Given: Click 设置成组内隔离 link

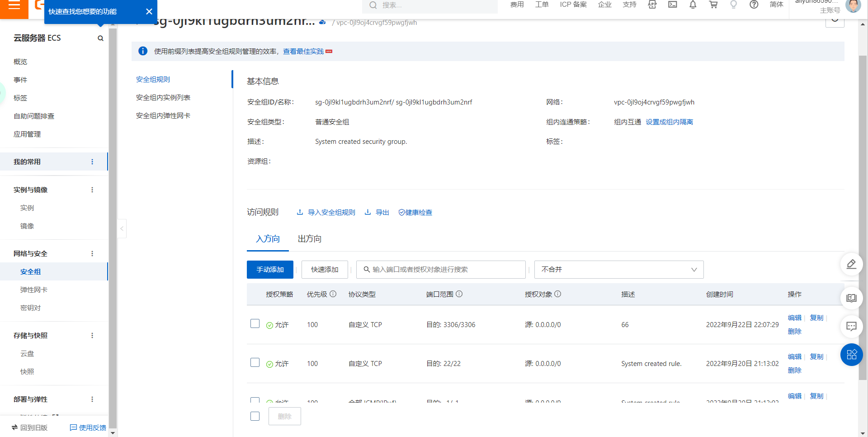Looking at the screenshot, I should click(x=669, y=122).
